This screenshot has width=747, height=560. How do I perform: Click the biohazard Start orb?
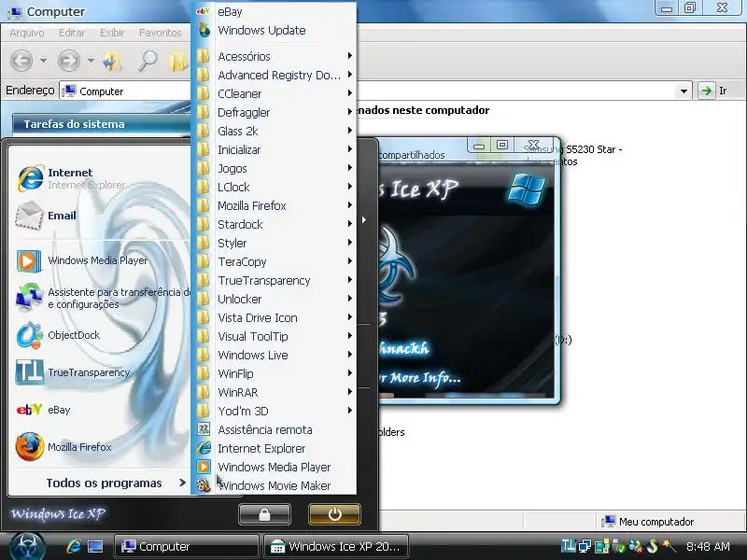pos(28,546)
